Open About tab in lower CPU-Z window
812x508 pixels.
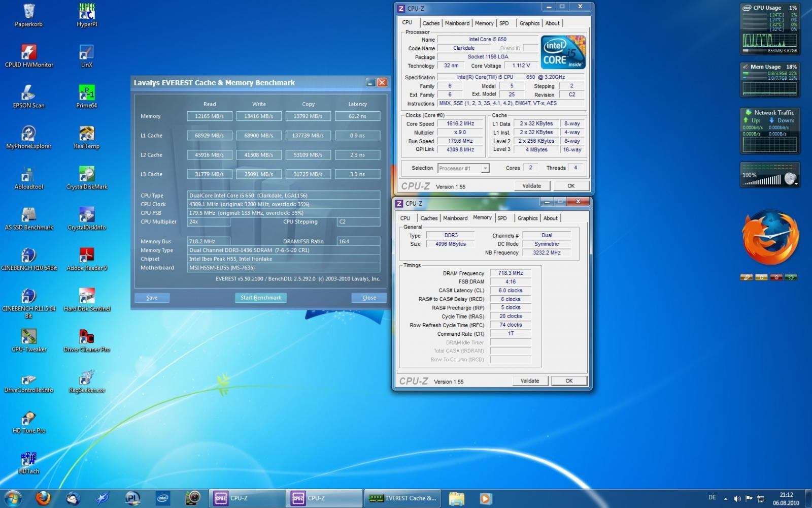[551, 218]
